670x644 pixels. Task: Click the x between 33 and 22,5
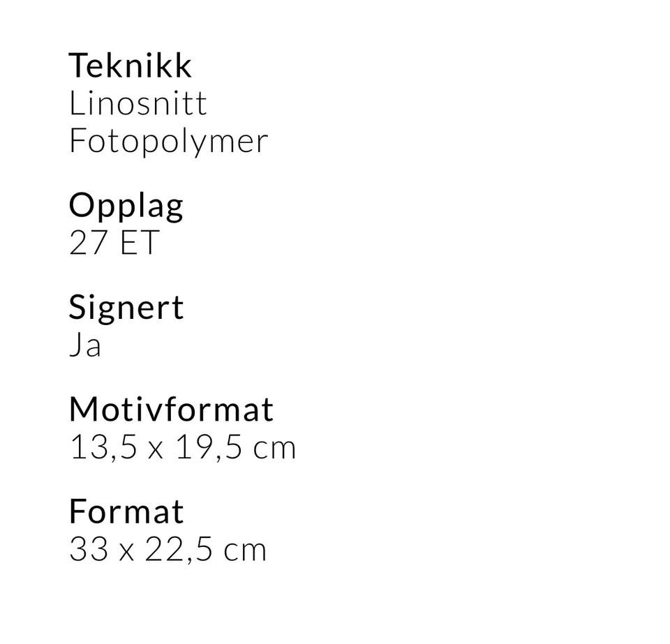point(126,552)
